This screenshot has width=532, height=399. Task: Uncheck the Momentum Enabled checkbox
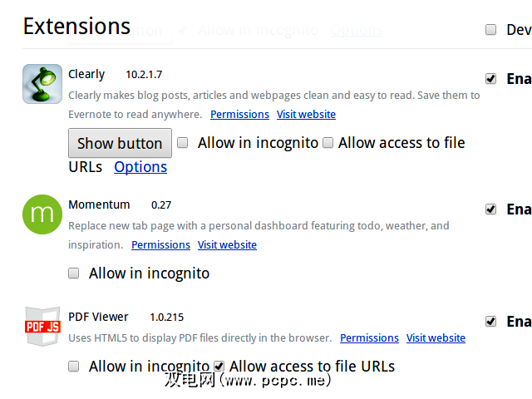point(491,209)
